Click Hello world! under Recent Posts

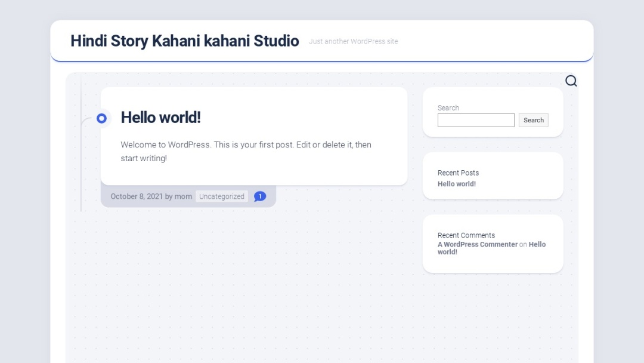[x=457, y=184]
